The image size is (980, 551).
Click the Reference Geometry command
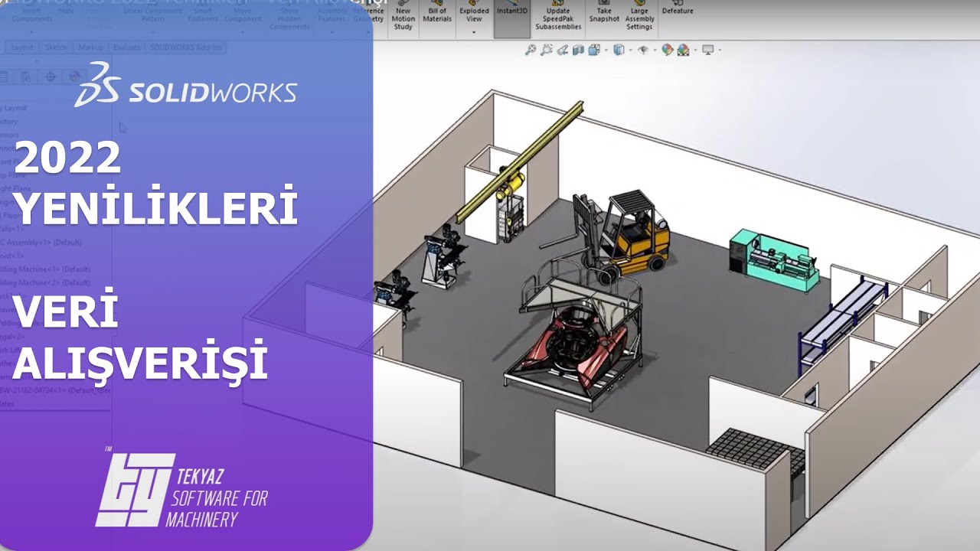367,12
